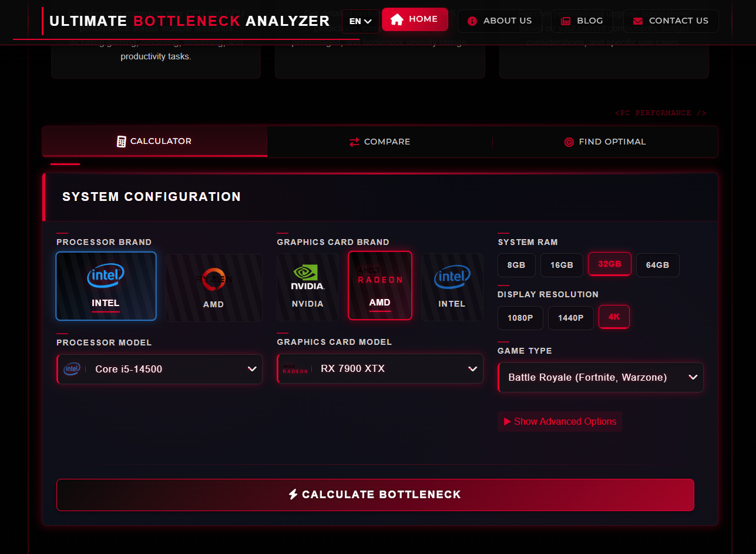Open the EN language dropdown
Screen dimensions: 756x554
point(361,21)
